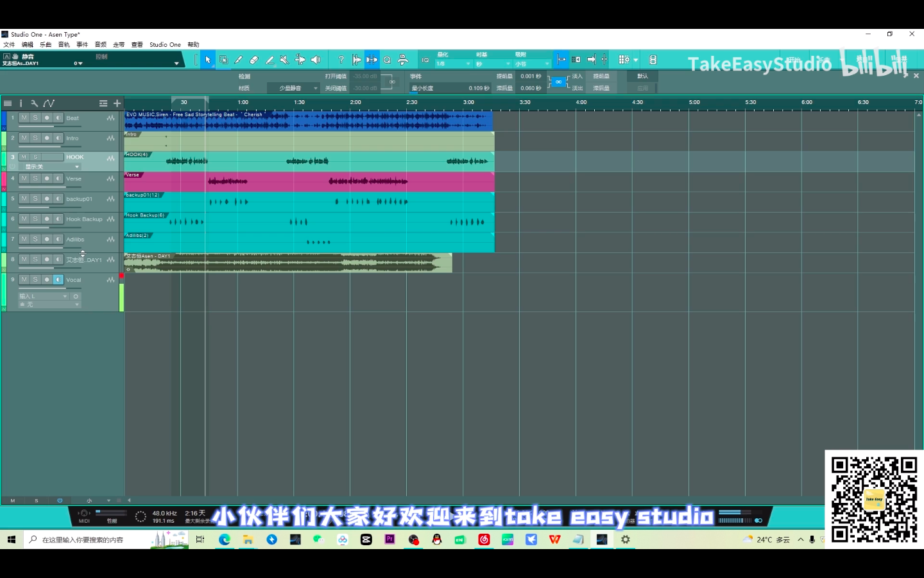
Task: Select the Range tool
Action: click(223, 60)
